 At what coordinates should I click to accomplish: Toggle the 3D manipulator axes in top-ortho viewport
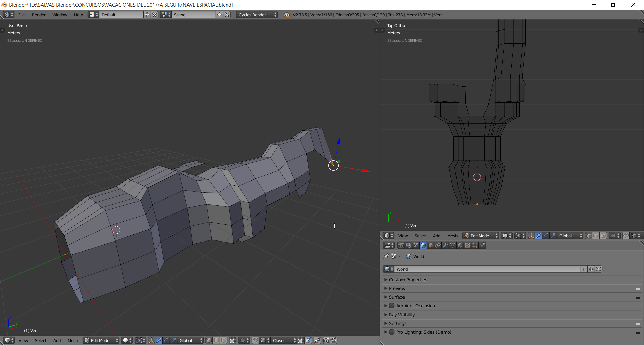pos(531,236)
